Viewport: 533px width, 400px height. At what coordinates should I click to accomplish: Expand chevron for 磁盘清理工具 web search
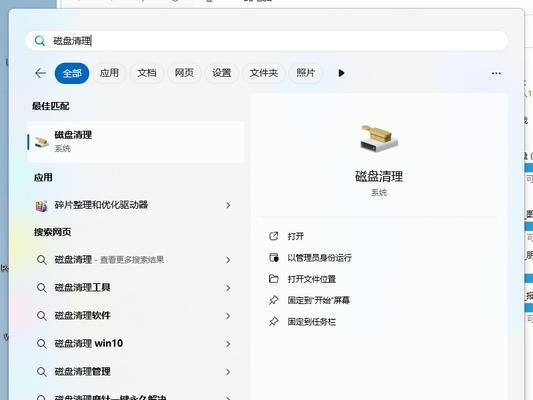[x=228, y=288]
